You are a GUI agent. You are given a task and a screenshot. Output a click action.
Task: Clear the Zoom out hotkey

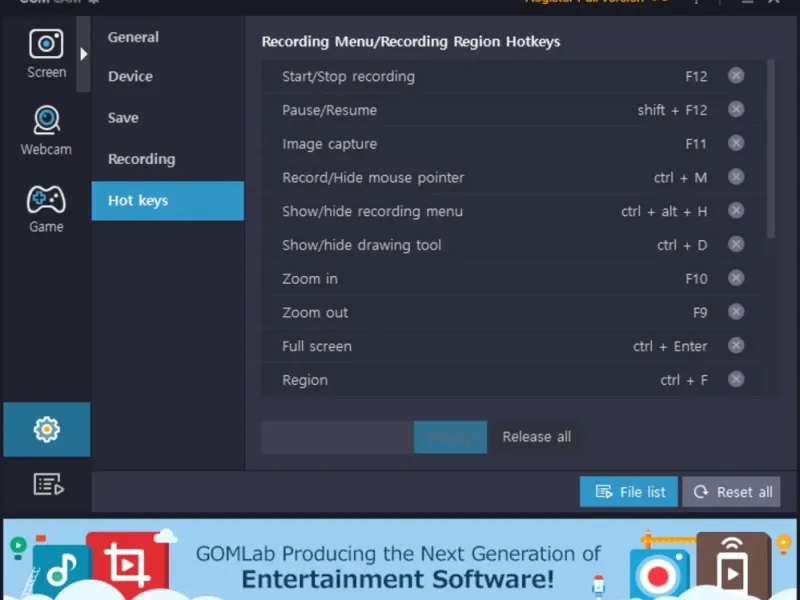click(x=736, y=312)
